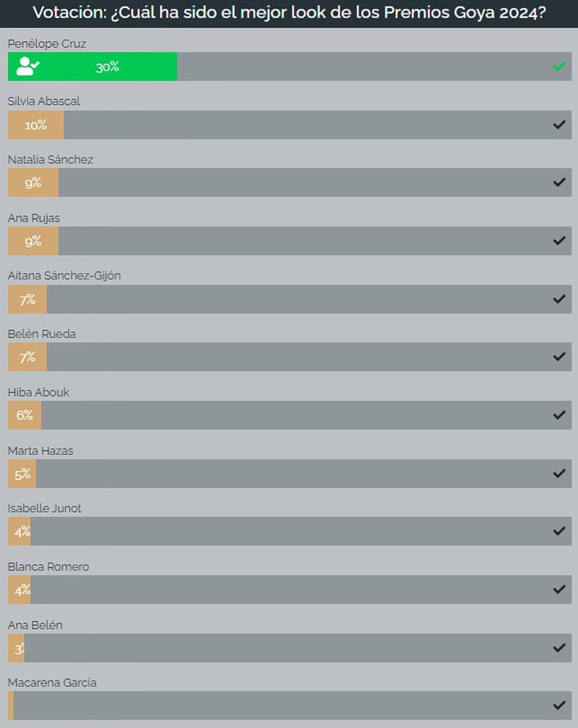Click the Votación poll title header
The width and height of the screenshot is (578, 728).
click(289, 13)
